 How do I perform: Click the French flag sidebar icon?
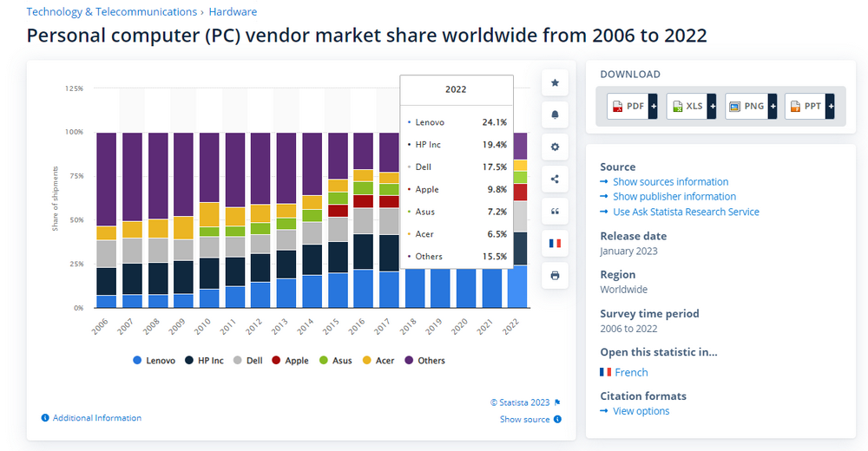[x=555, y=244]
